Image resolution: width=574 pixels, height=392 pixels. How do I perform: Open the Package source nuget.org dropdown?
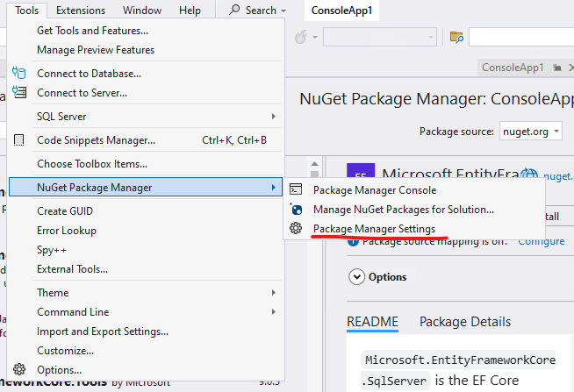pyautogui.click(x=531, y=132)
